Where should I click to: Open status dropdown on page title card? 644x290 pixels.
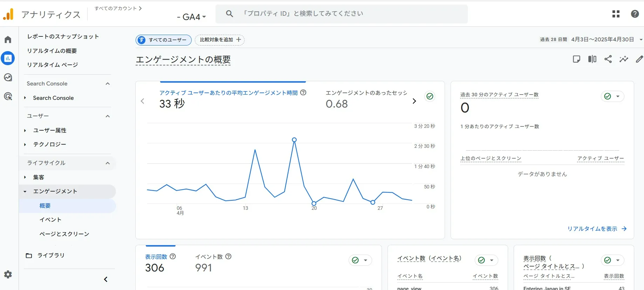[x=618, y=260]
